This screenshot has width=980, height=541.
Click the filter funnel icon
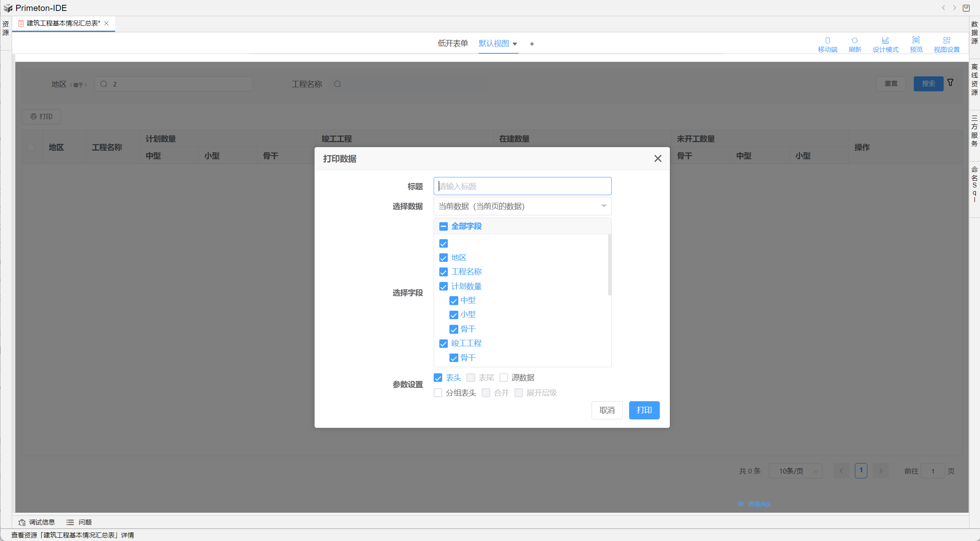(x=951, y=83)
